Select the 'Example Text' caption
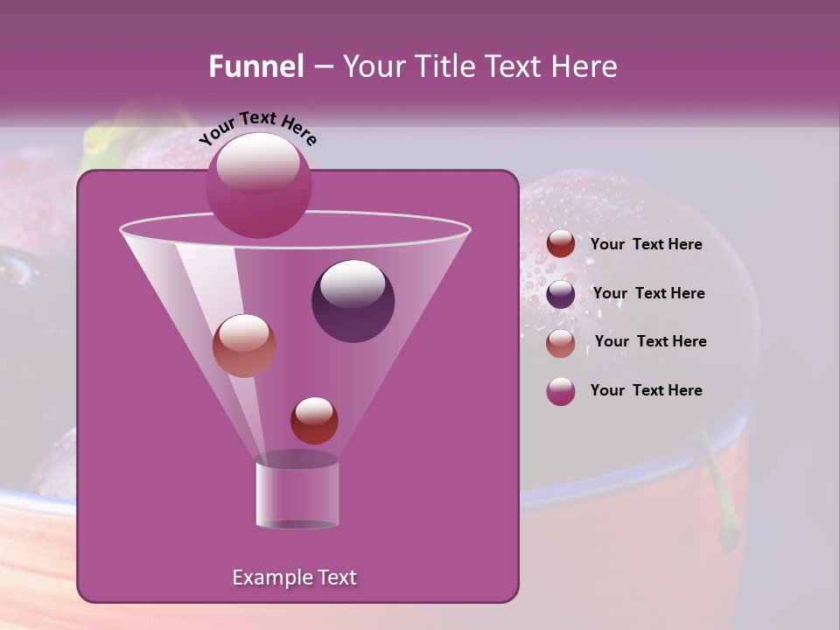The width and height of the screenshot is (840, 630). pos(295,577)
